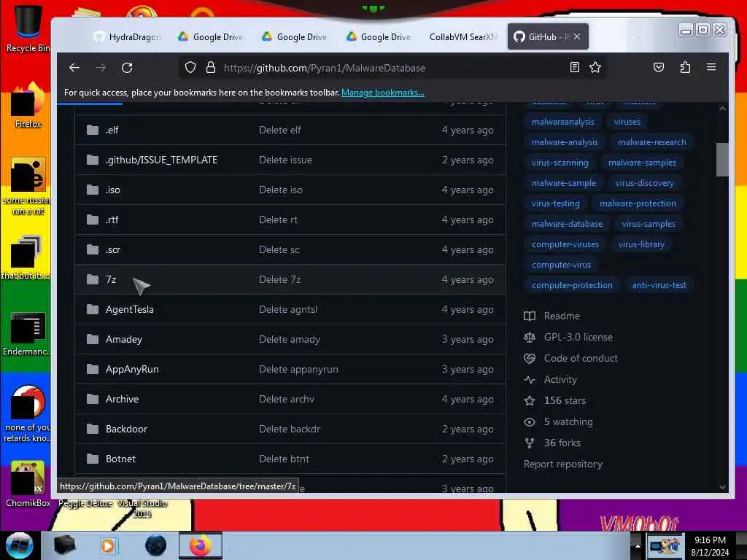Open the 7z folder

point(111,279)
